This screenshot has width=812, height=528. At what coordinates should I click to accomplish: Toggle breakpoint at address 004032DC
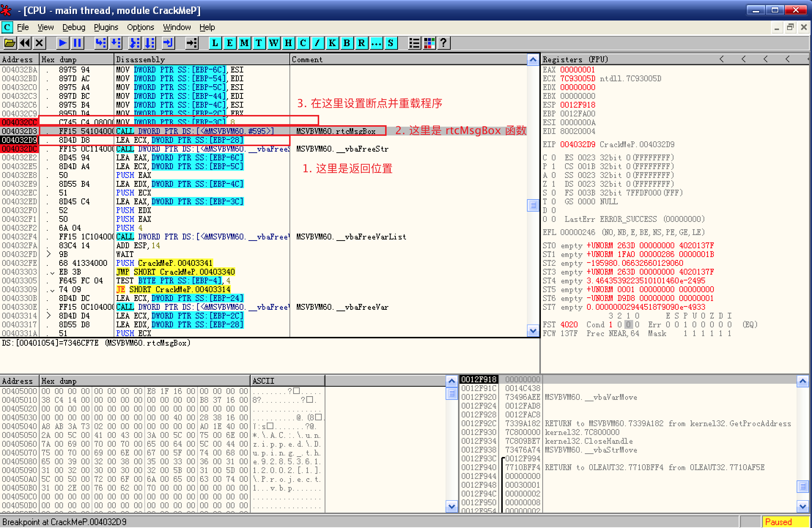tap(19, 149)
